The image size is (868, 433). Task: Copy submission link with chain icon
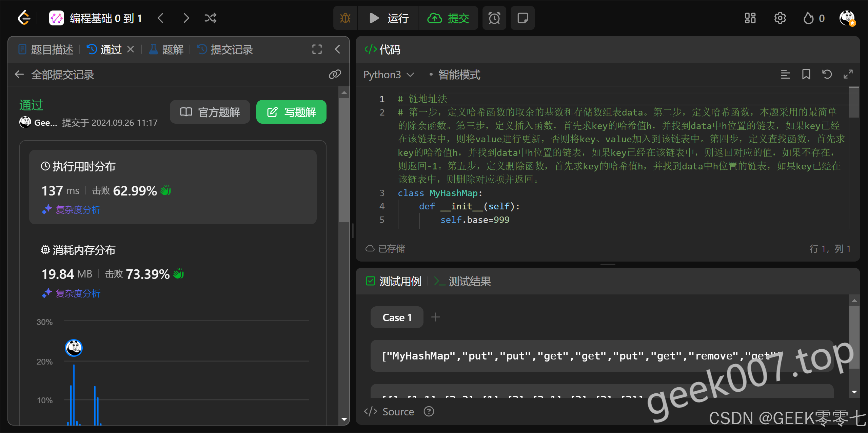pyautogui.click(x=335, y=74)
